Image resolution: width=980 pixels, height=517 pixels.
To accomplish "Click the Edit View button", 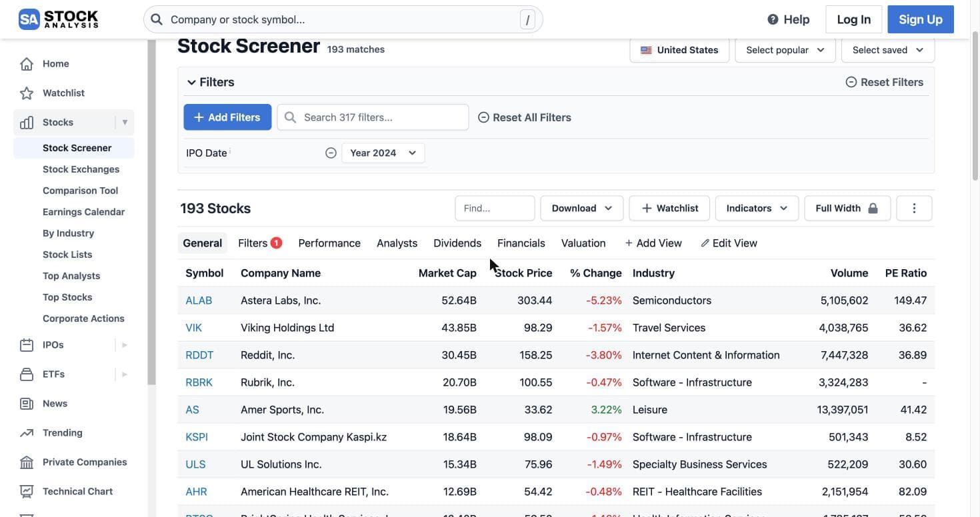I will 729,243.
